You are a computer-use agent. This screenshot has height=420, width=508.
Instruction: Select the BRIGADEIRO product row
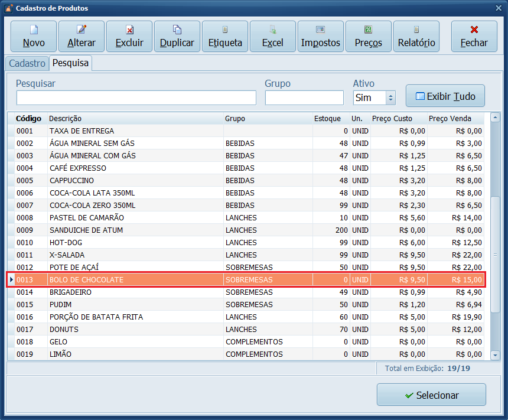[136, 292]
